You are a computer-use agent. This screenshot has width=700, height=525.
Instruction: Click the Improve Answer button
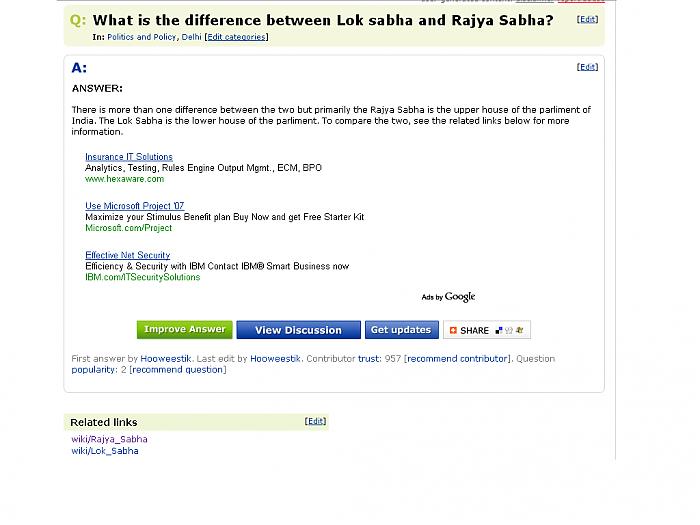pyautogui.click(x=185, y=330)
